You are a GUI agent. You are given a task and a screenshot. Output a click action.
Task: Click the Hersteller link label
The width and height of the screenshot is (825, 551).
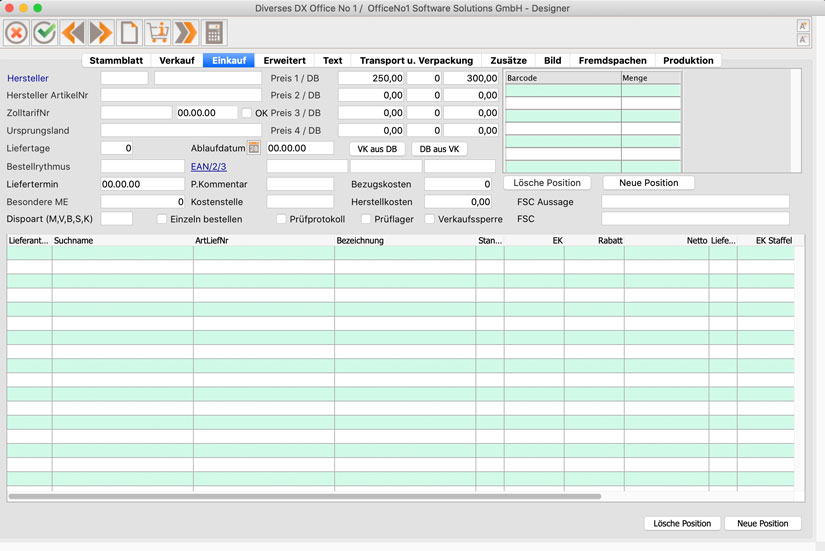point(27,78)
